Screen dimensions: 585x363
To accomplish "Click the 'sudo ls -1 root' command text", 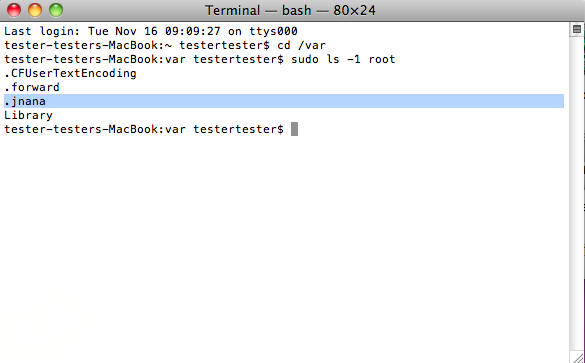I will tap(343, 59).
